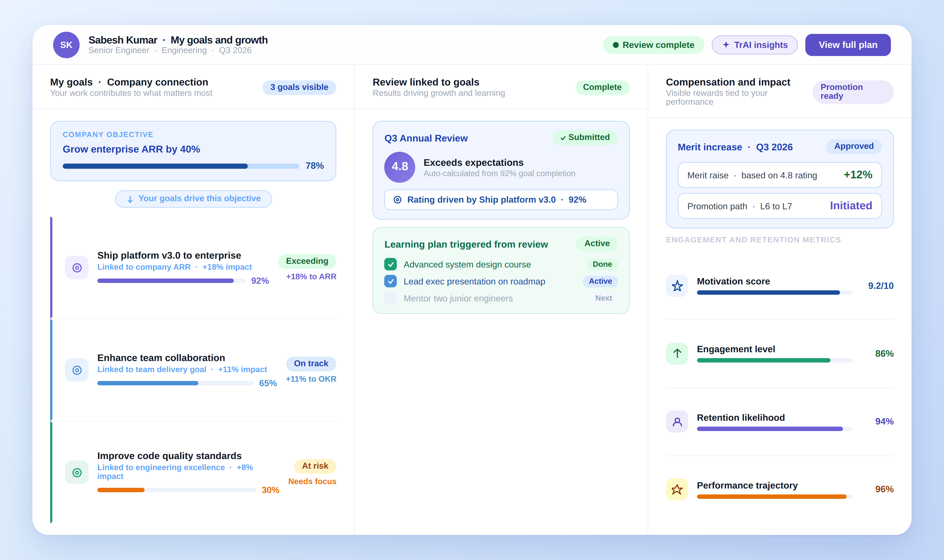Open the Rating driven by Ship platform row
The image size is (944, 560).
point(501,200)
